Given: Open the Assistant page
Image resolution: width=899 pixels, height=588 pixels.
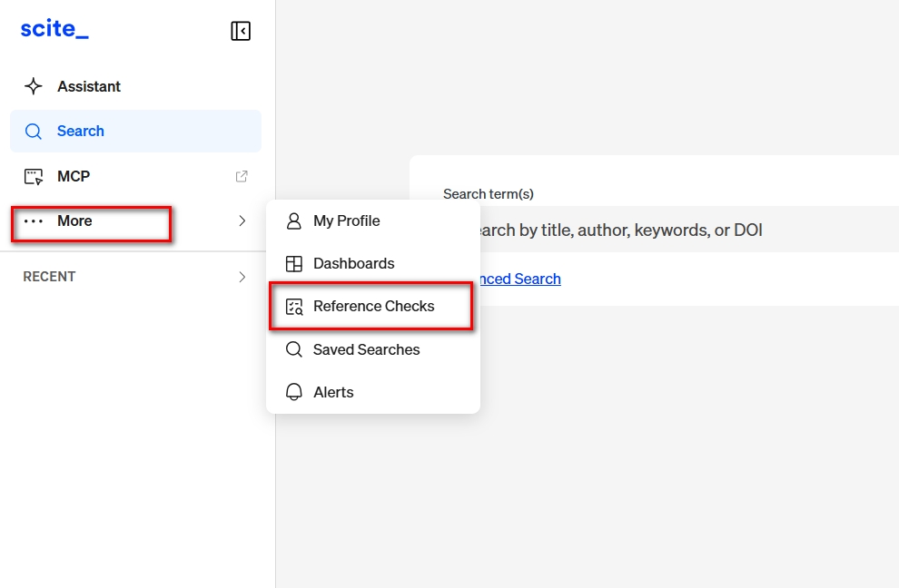Looking at the screenshot, I should [89, 86].
